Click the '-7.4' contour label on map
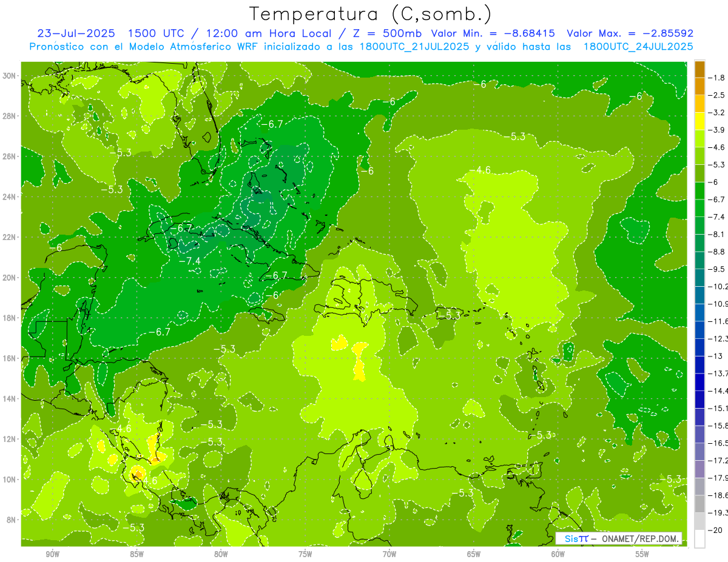 [190, 261]
